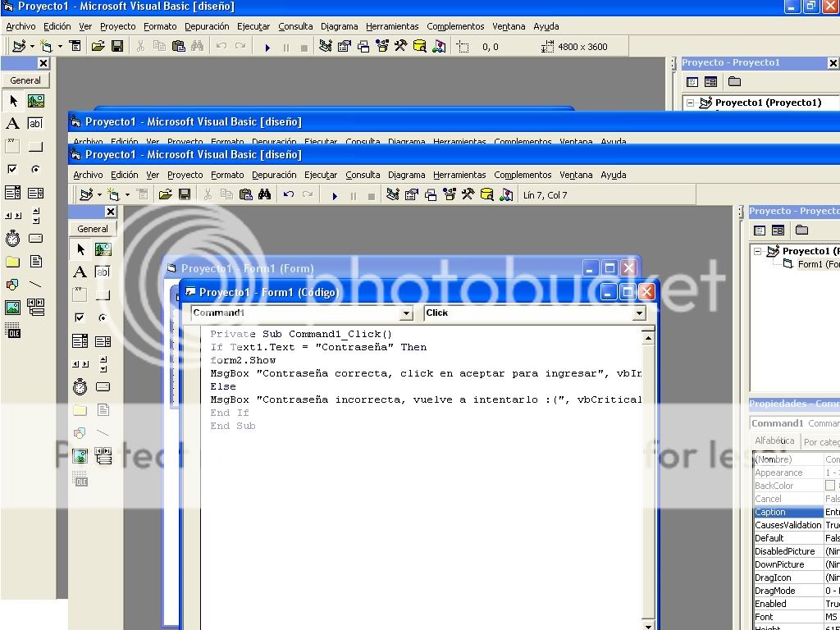
Task: Select the PictureBox tool in the rearmost toolbox
Action: tap(35, 101)
